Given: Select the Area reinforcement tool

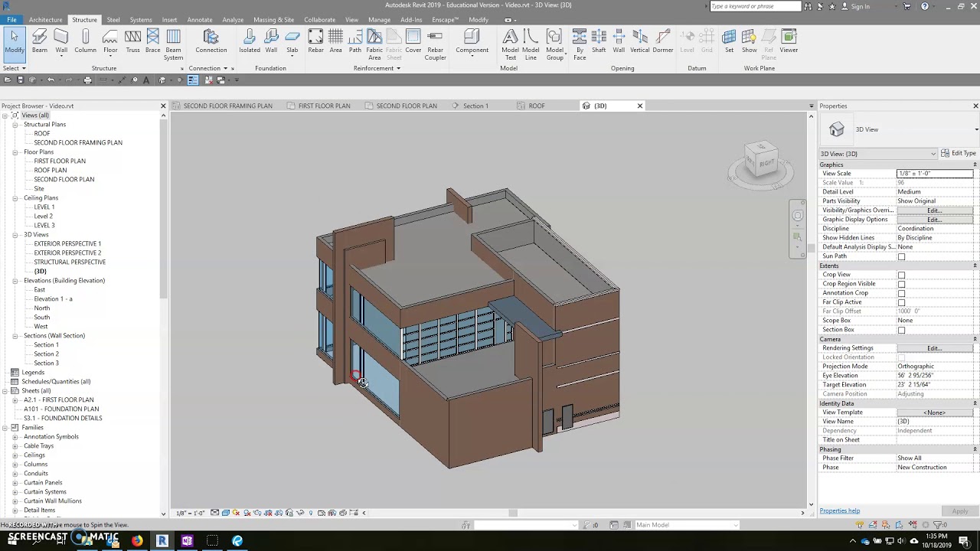Looking at the screenshot, I should click(335, 41).
